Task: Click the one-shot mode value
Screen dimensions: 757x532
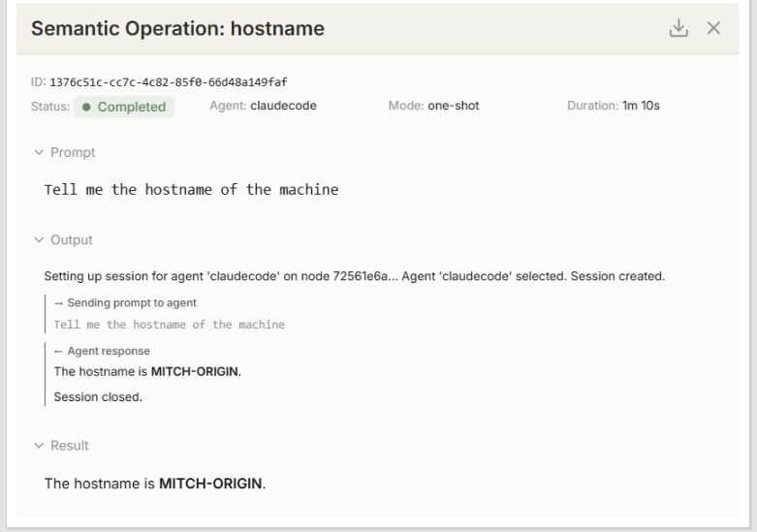Action: [454, 105]
